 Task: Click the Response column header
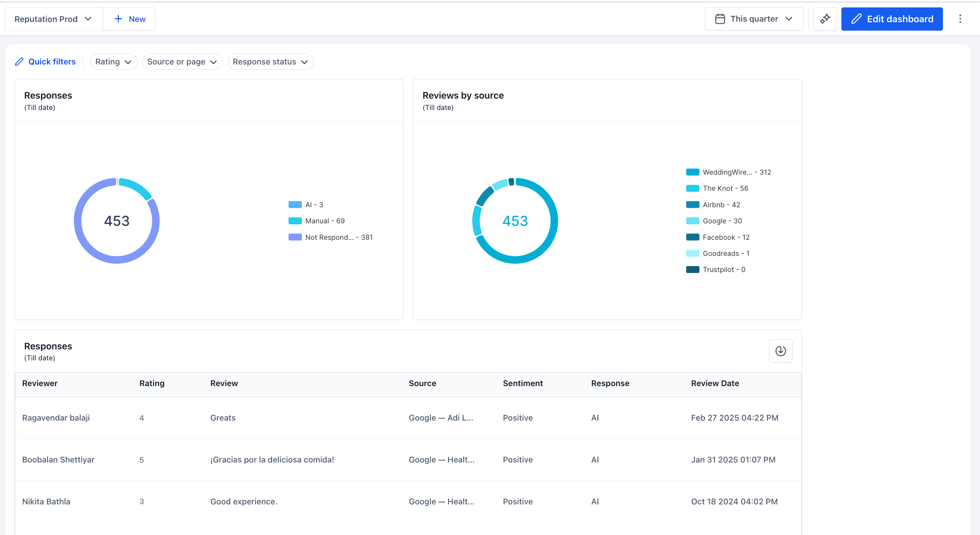click(610, 383)
